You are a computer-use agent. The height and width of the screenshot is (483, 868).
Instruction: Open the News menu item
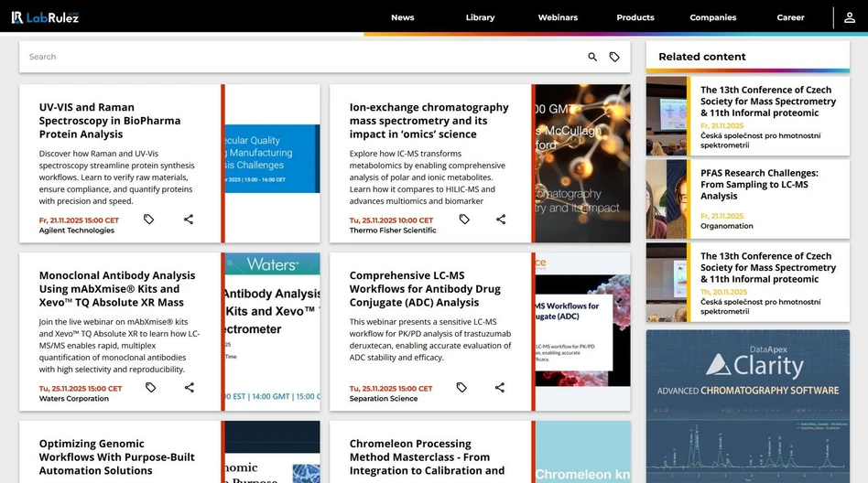pyautogui.click(x=402, y=17)
